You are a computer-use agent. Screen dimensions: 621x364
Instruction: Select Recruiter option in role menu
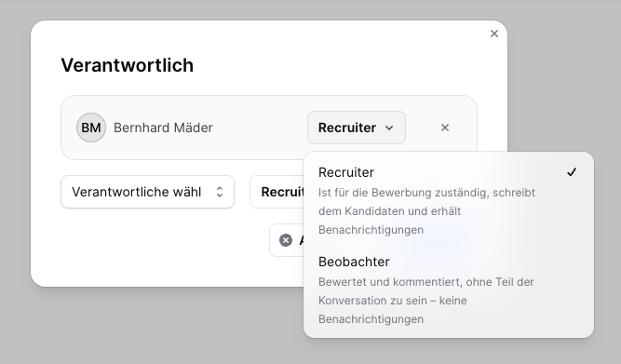coord(449,201)
